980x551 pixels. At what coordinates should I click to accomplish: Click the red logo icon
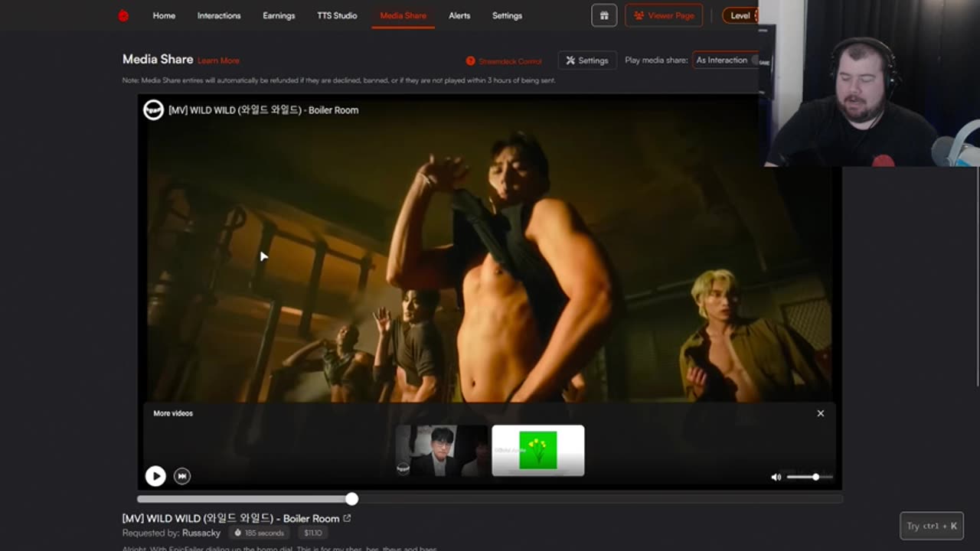123,15
